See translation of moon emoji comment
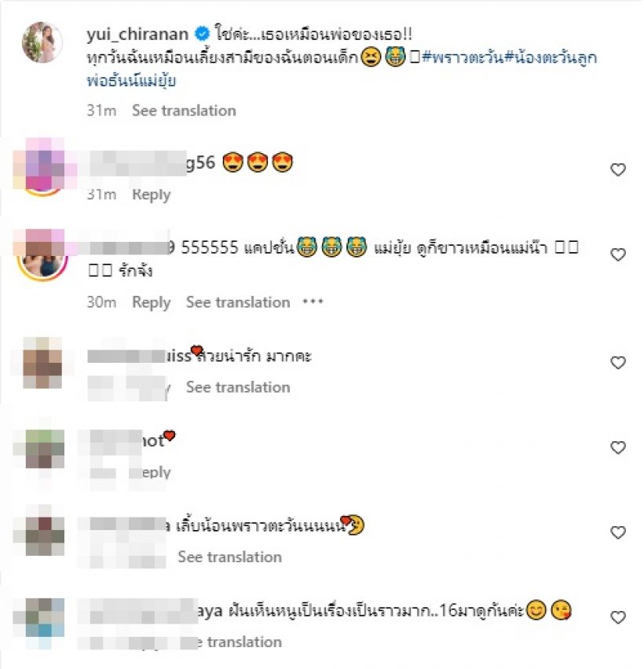 point(229,557)
